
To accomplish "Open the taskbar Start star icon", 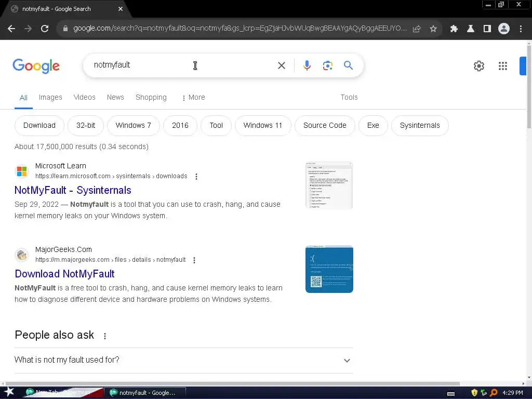I will pos(9,392).
